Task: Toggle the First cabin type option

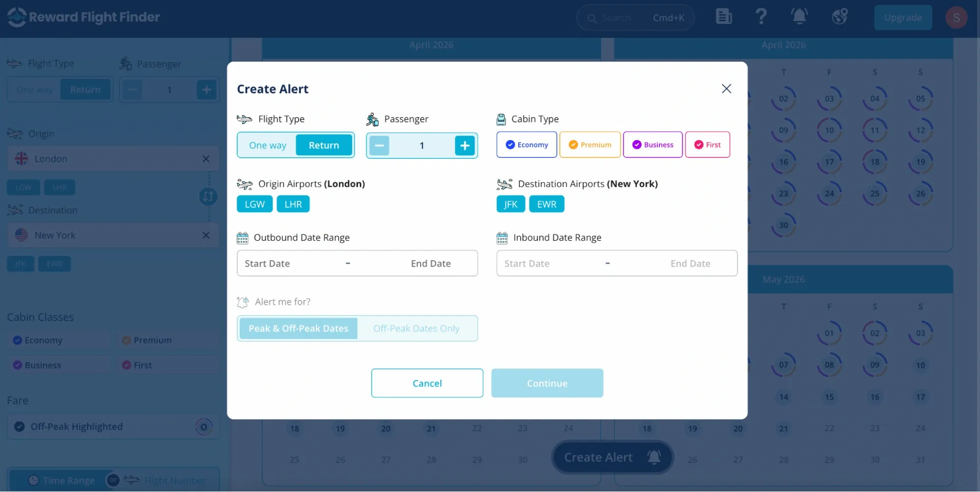Action: point(707,145)
